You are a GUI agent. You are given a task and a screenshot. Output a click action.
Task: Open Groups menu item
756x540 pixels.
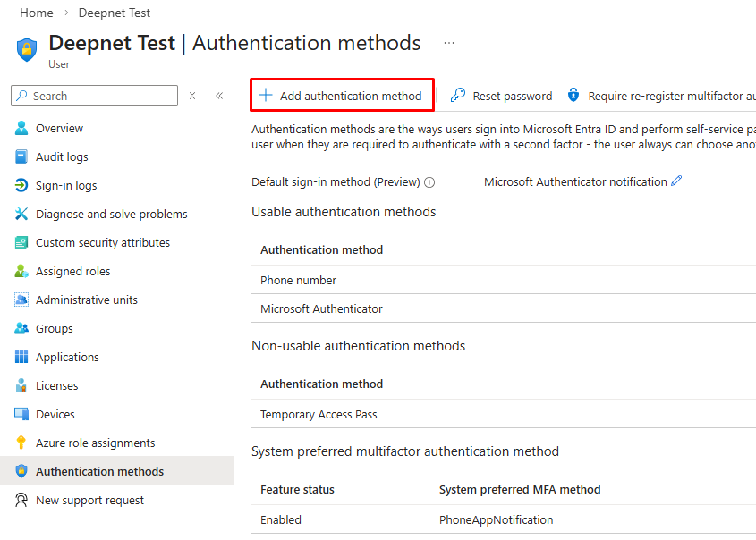pyautogui.click(x=54, y=329)
